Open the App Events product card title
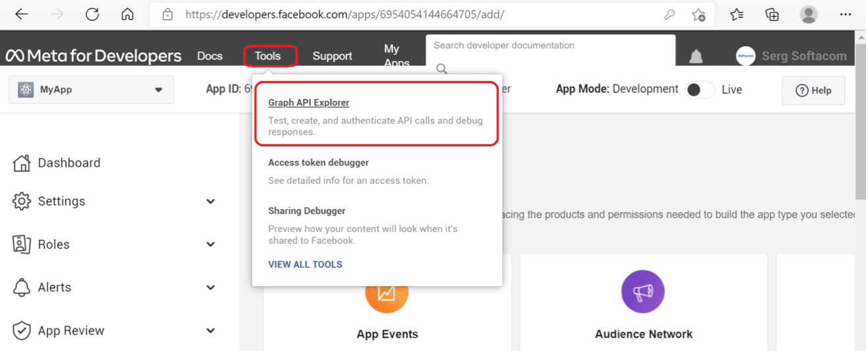Image resolution: width=868 pixels, height=352 pixels. tap(387, 334)
